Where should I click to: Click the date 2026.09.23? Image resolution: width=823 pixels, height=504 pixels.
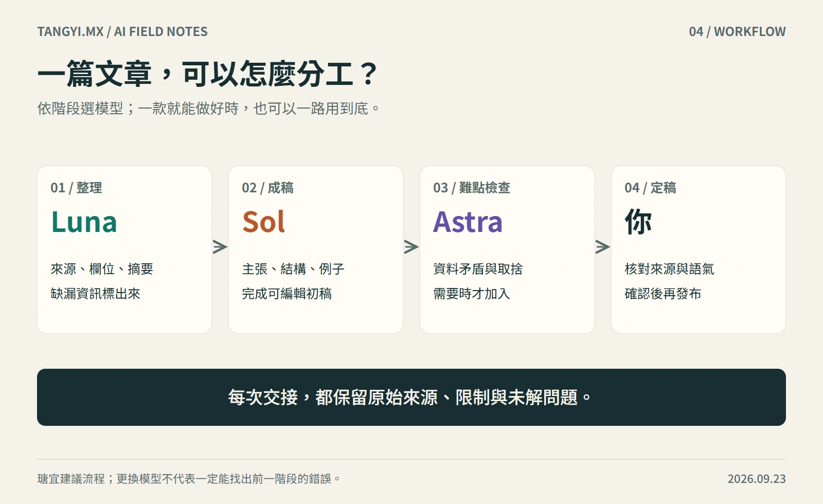(757, 479)
